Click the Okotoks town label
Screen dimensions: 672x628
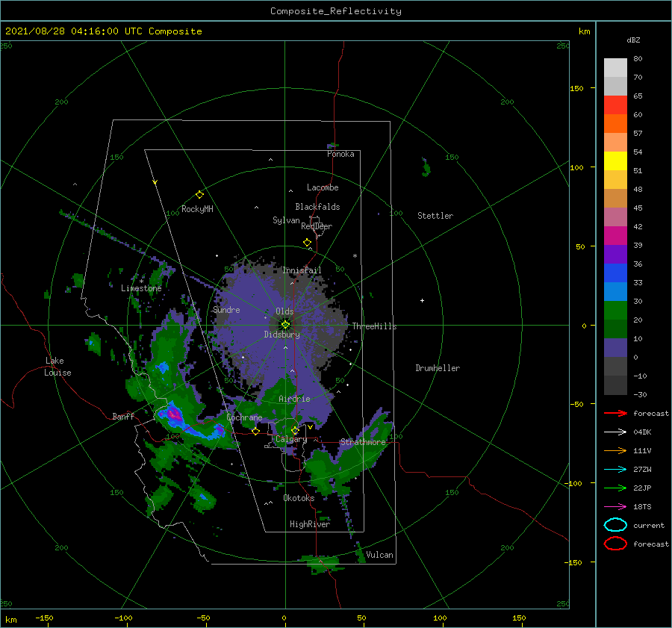tap(299, 498)
